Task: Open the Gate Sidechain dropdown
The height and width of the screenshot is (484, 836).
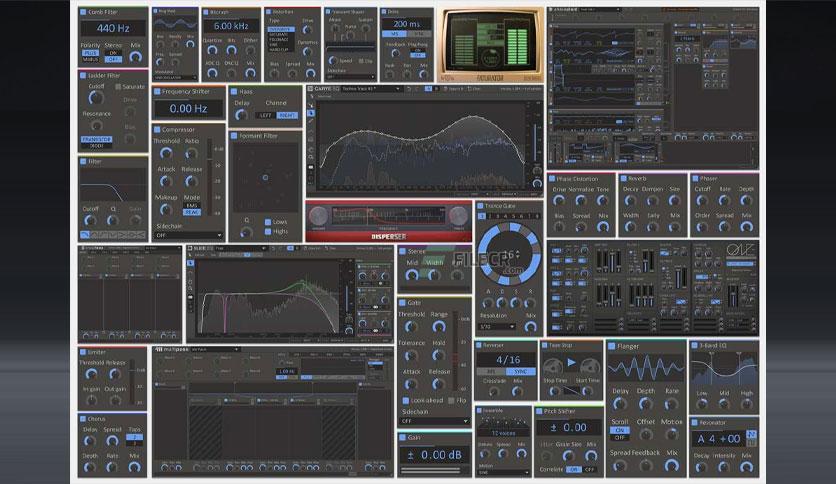Action: click(x=433, y=421)
